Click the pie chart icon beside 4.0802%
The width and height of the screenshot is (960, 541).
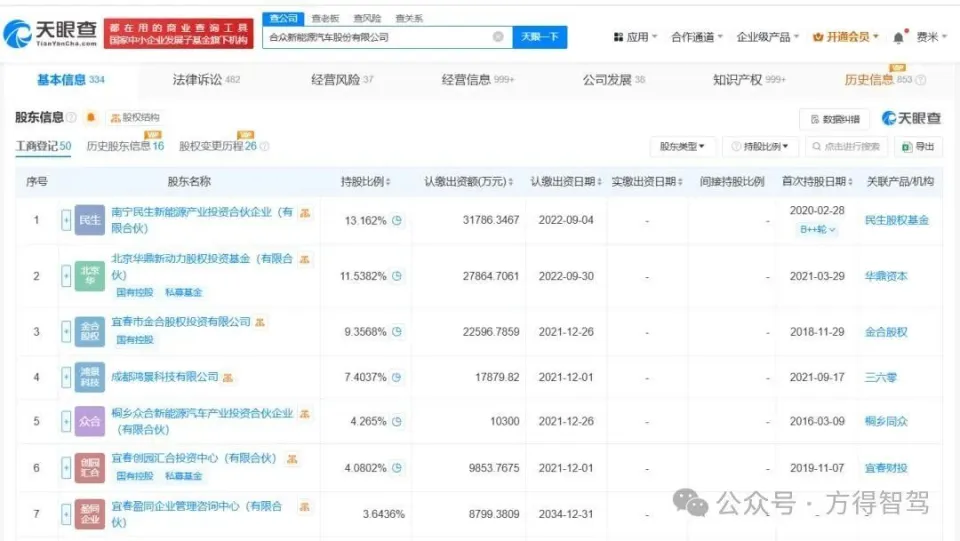click(397, 468)
